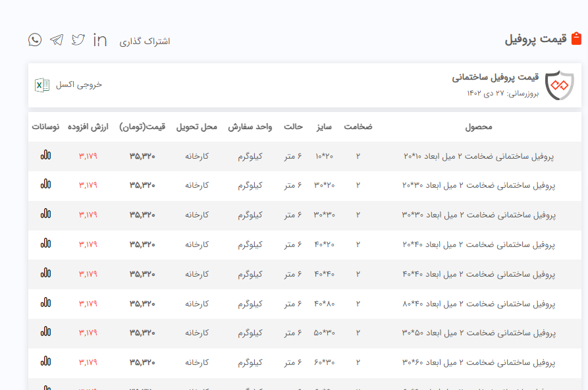
Task: Click the red clipboard icon beside the page title
Action: coord(576,39)
